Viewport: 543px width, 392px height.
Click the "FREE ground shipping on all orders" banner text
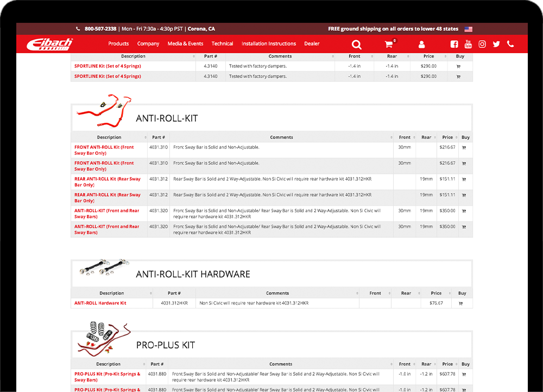393,29
